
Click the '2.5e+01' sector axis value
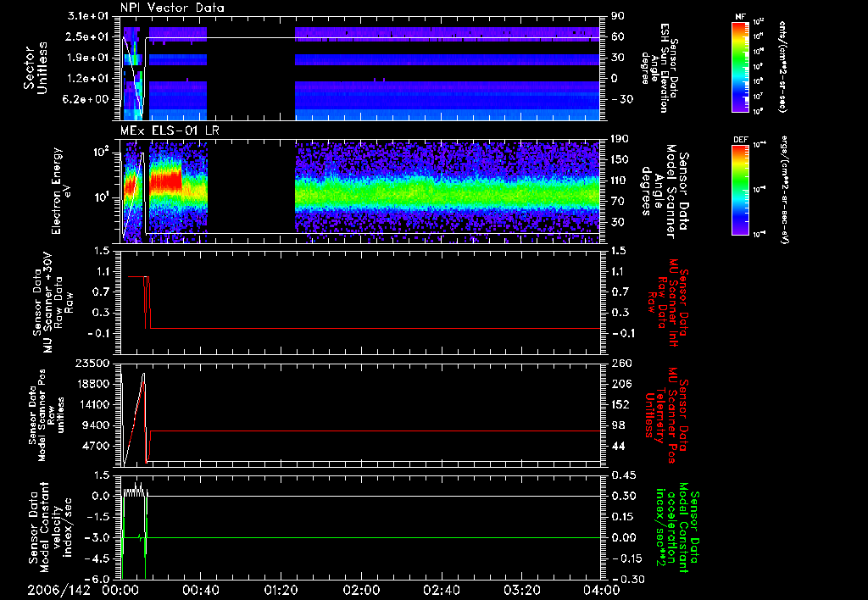click(88, 36)
